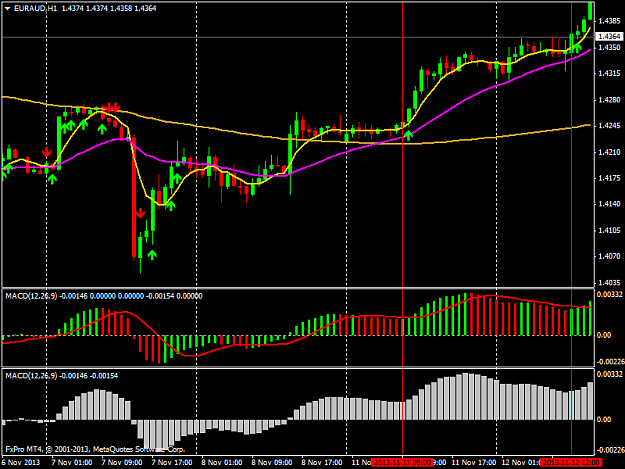625x469 pixels.
Task: Click the red date label 2013.11.11 09:00
Action: coord(403,463)
